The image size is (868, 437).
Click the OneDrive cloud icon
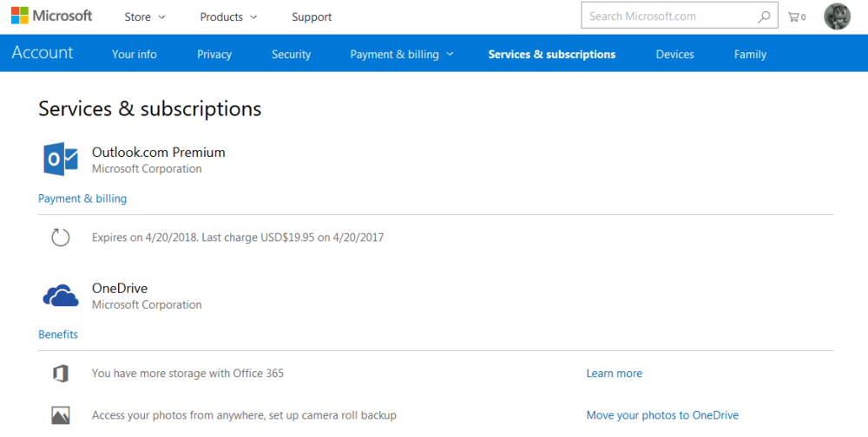pyautogui.click(x=61, y=296)
